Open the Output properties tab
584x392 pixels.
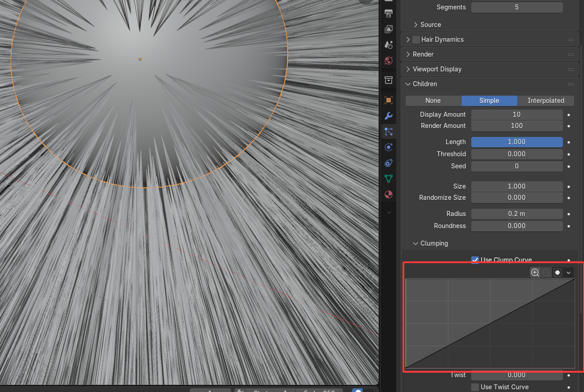point(389,14)
